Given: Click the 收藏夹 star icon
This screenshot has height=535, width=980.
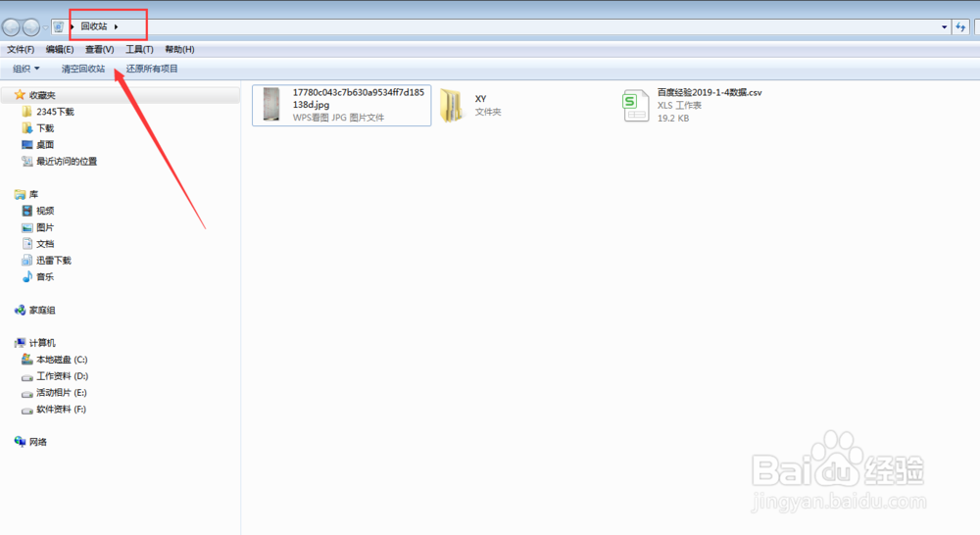Looking at the screenshot, I should pyautogui.click(x=20, y=95).
